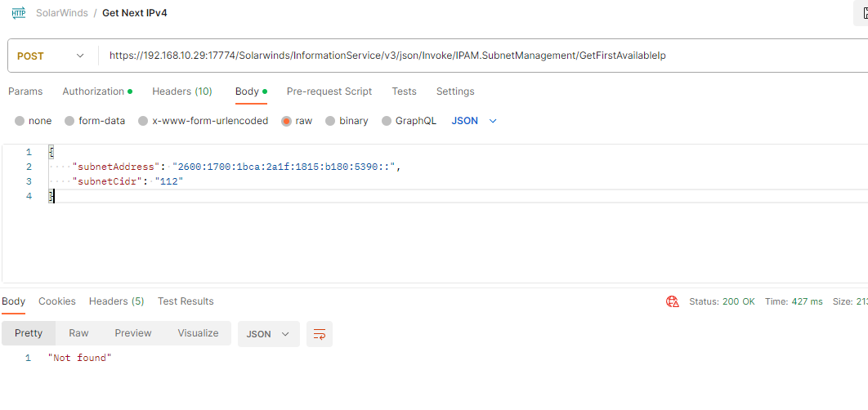Open the request Headers (10) tab

[182, 91]
